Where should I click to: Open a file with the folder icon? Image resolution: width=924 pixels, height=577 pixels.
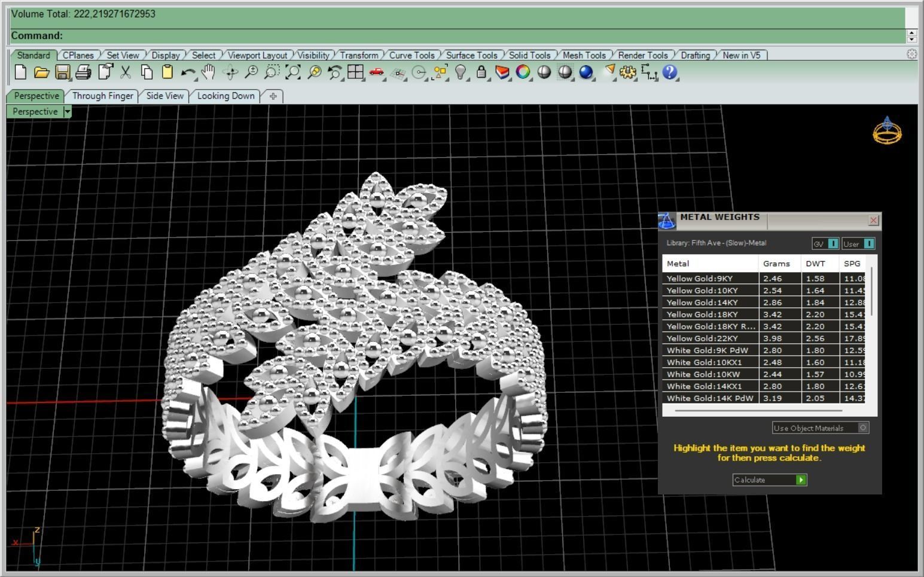click(x=41, y=72)
